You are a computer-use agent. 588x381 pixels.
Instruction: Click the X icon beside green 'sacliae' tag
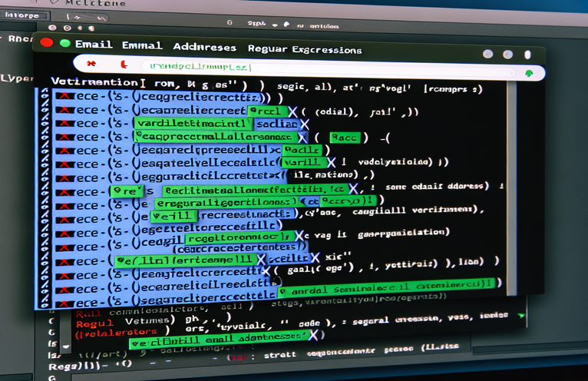[304, 123]
